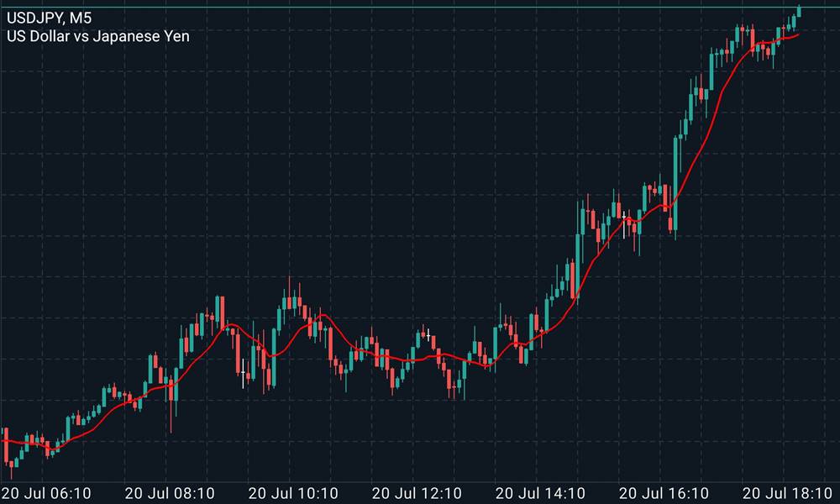The width and height of the screenshot is (840, 504).
Task: Click the horizontal current price line at top
Action: (x=420, y=7)
